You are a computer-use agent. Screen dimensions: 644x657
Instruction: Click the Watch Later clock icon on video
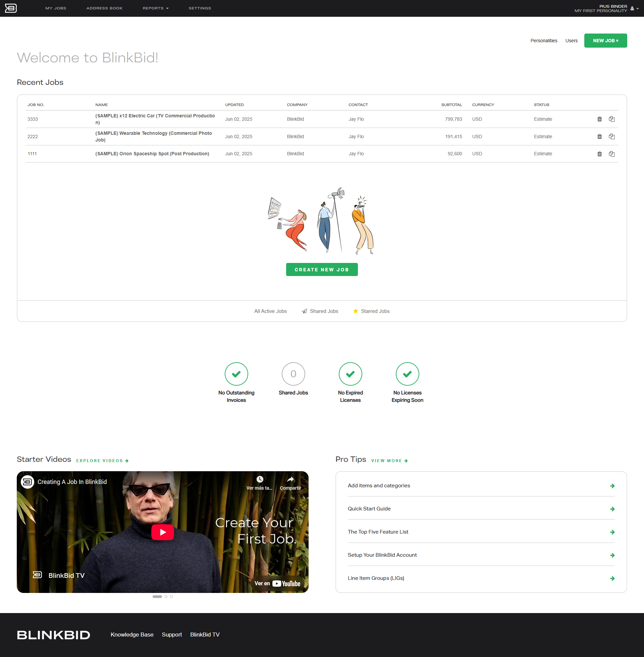tap(259, 479)
